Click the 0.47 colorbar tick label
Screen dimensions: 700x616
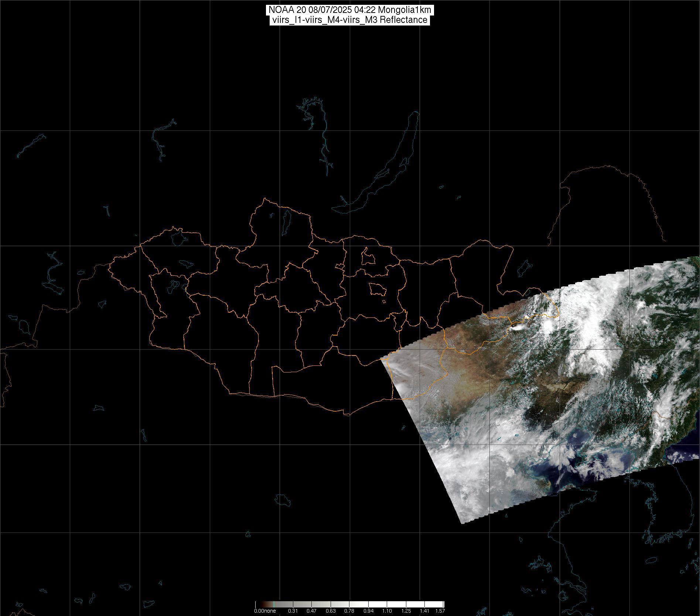click(311, 611)
